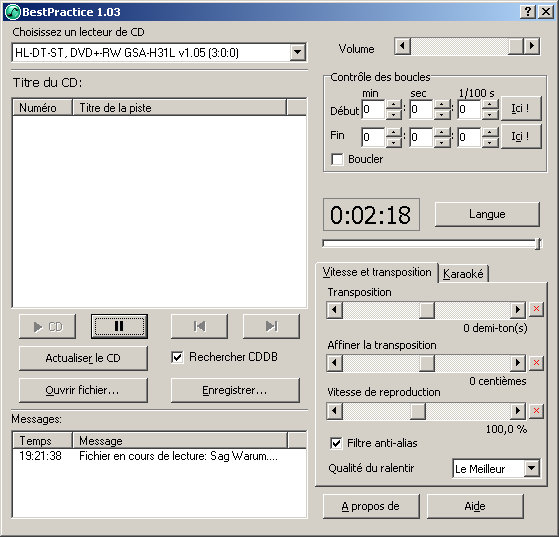Click the Temps column header
559x537 pixels.
[x=42, y=441]
